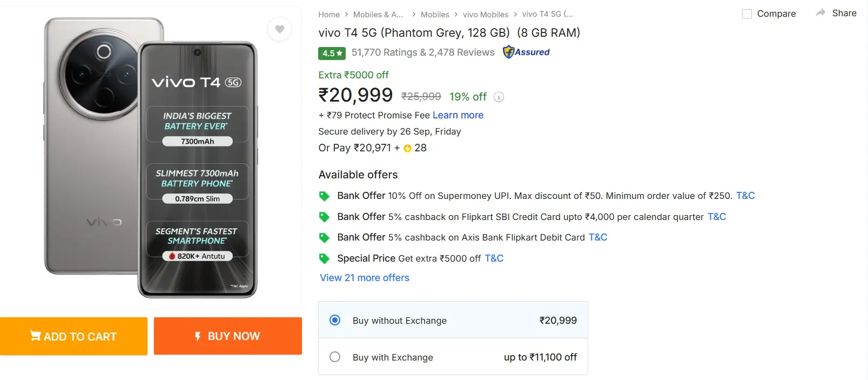Go to Home via breadcrumb
868x380 pixels.
329,15
